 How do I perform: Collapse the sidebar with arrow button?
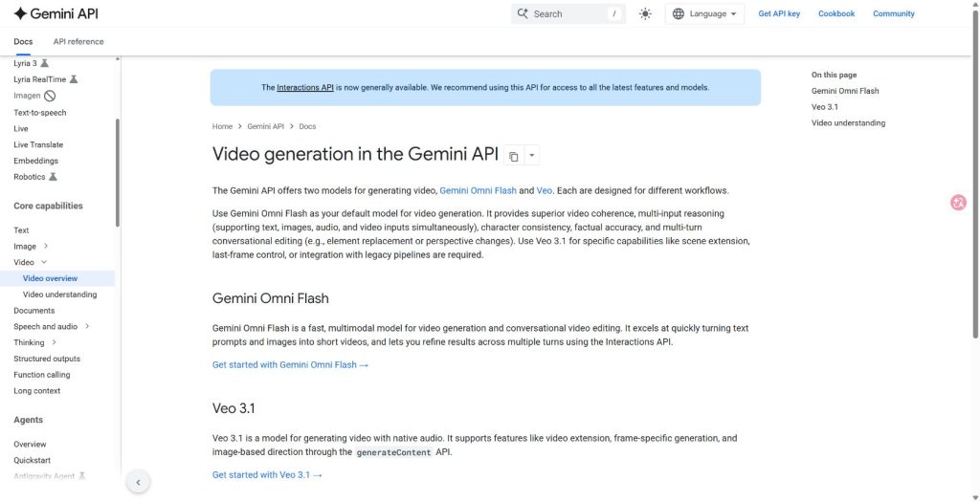138,482
